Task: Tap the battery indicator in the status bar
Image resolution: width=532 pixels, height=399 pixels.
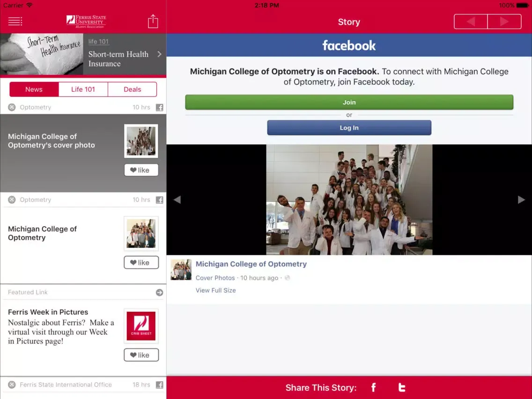Action: click(x=522, y=5)
